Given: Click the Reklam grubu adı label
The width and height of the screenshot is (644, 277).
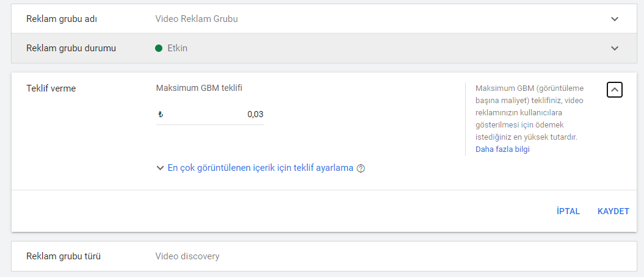Looking at the screenshot, I should pos(62,19).
